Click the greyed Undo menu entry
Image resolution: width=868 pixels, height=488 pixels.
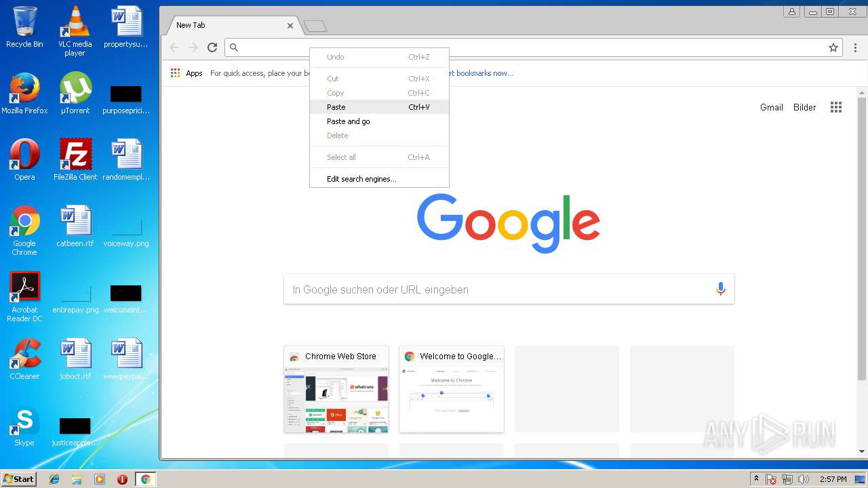pyautogui.click(x=379, y=57)
